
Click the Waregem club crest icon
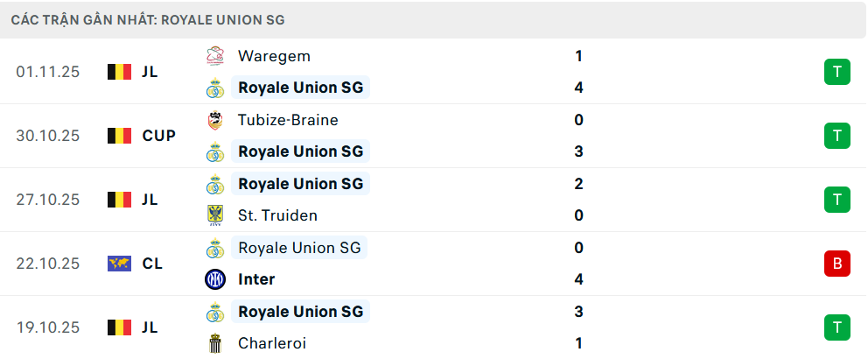pyautogui.click(x=214, y=56)
